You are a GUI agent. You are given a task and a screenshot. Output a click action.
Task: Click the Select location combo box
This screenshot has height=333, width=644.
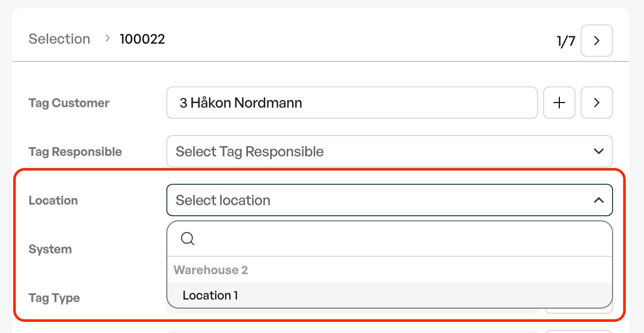click(x=389, y=200)
